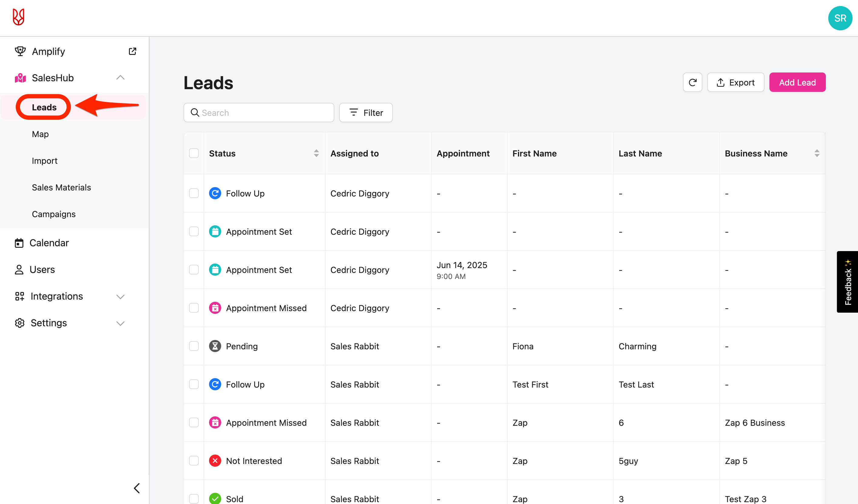Check the Fiona Charming lead row
This screenshot has height=504, width=858.
click(194, 346)
